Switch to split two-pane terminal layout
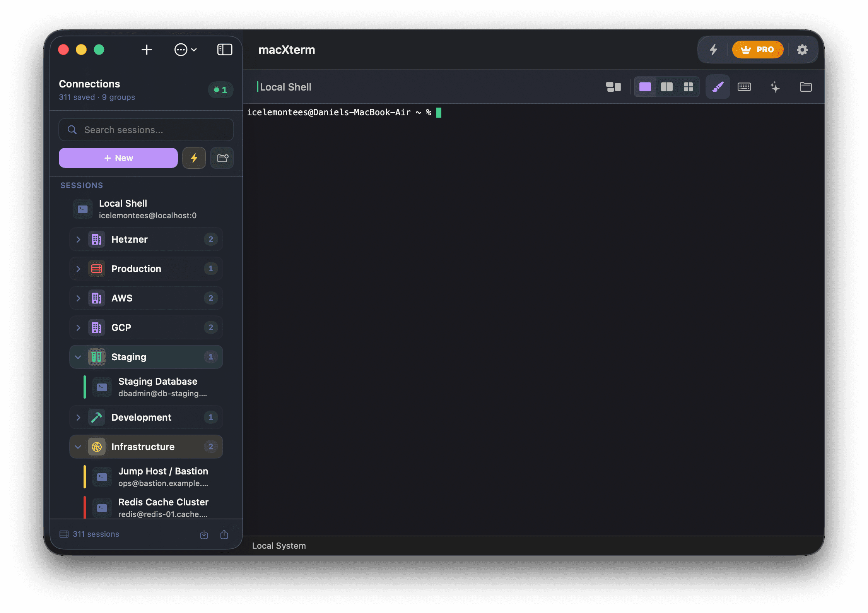The height and width of the screenshot is (613, 868). coord(667,87)
